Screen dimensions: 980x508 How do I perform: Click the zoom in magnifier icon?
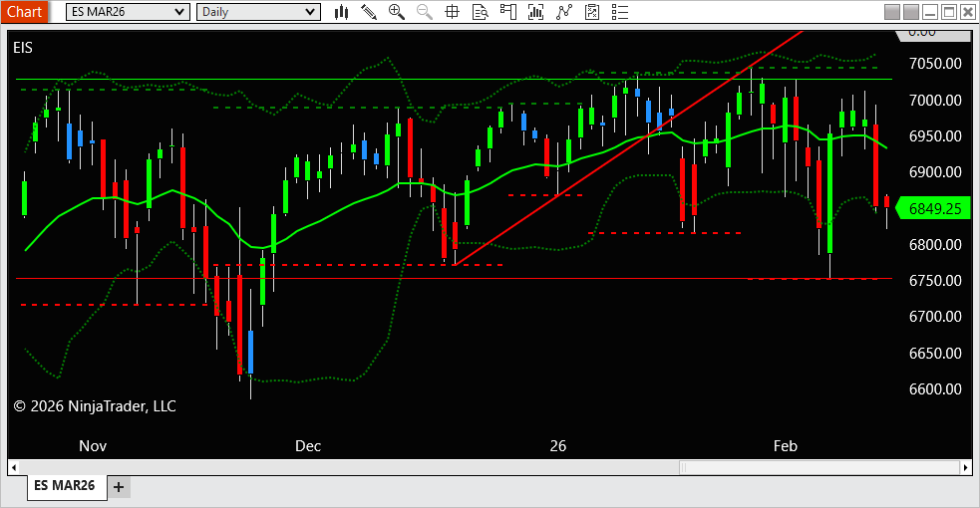click(396, 12)
